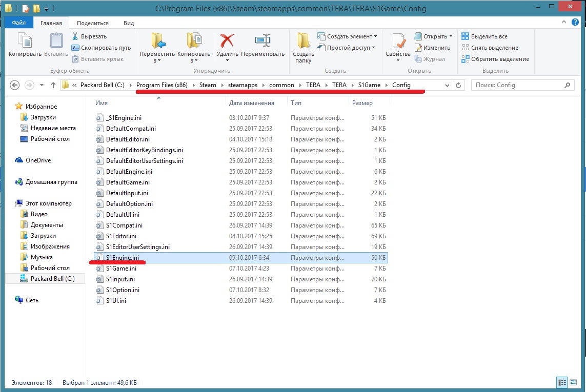The height and width of the screenshot is (392, 586).
Task: Click the Copy (Копировать) ribbon icon
Action: pos(25,40)
